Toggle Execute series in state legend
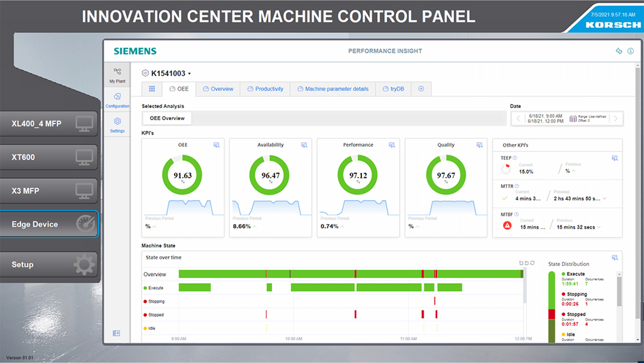Image resolution: width=644 pixels, height=363 pixels. [154, 288]
